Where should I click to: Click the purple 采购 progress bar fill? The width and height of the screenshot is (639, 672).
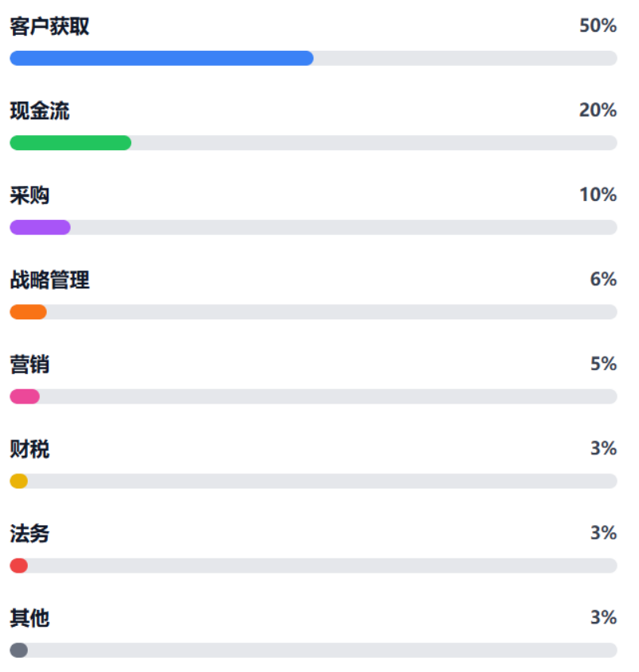click(x=40, y=227)
